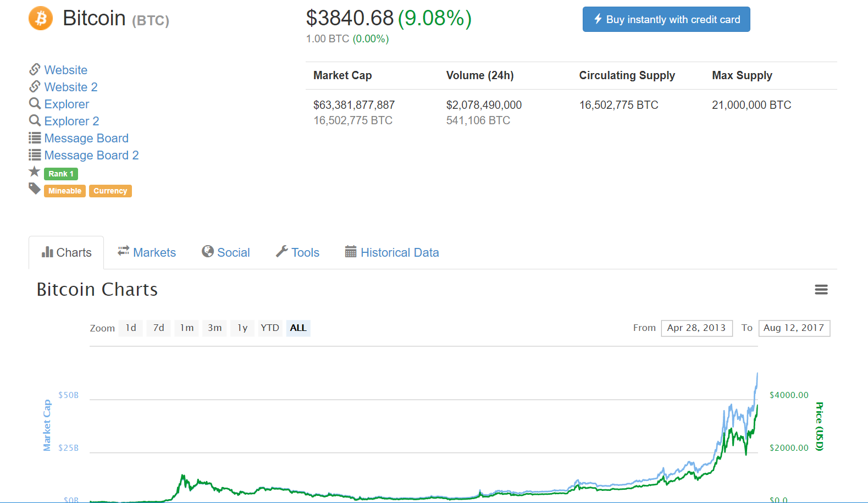This screenshot has height=503, width=868.
Task: Open the Message Board link
Action: (x=86, y=138)
